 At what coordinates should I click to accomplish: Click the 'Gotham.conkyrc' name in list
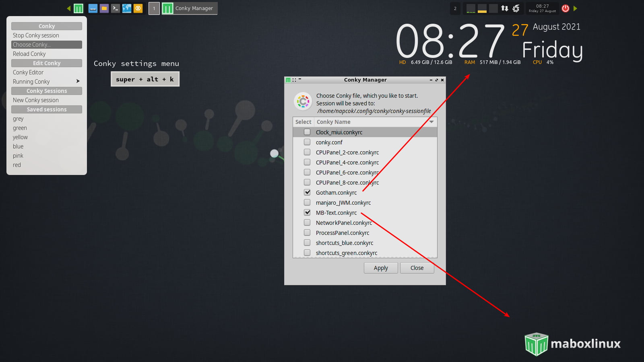[x=336, y=193]
